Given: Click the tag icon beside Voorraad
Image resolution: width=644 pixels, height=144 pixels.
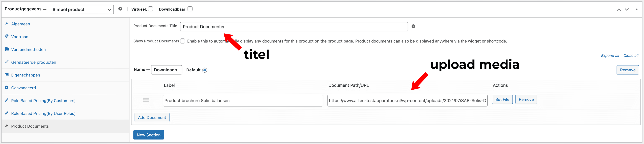Looking at the screenshot, I should [7, 36].
